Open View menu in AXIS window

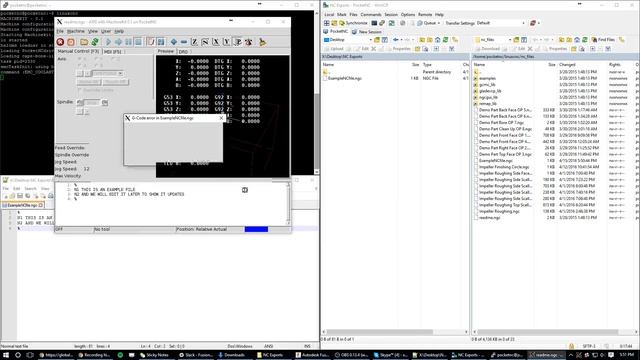click(93, 31)
